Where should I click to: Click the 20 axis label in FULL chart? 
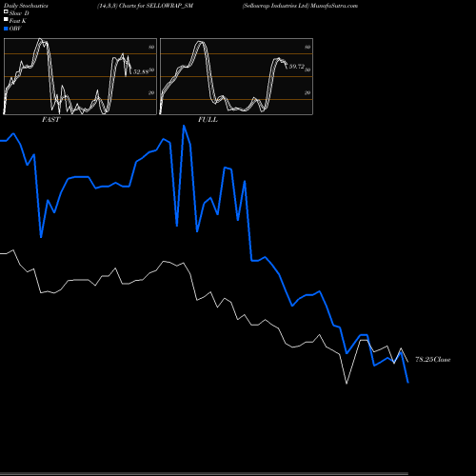pyautogui.click(x=307, y=92)
